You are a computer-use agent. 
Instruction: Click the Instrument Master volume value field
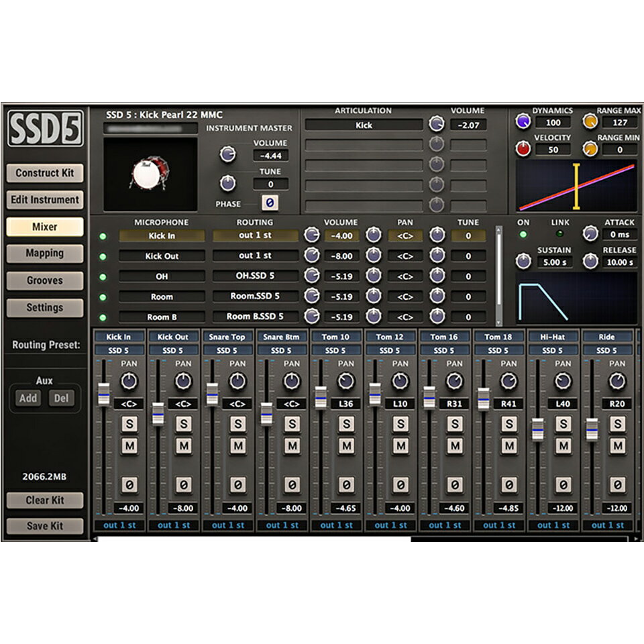pos(270,156)
